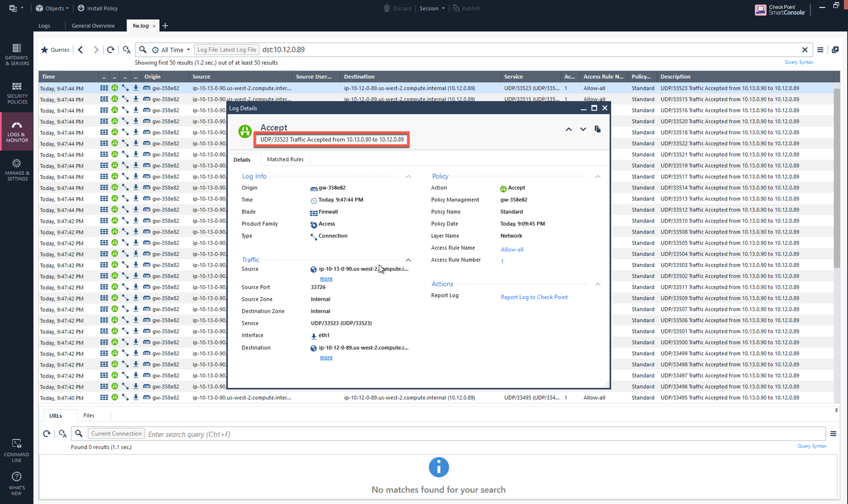Click the Queries star icon

coord(45,50)
